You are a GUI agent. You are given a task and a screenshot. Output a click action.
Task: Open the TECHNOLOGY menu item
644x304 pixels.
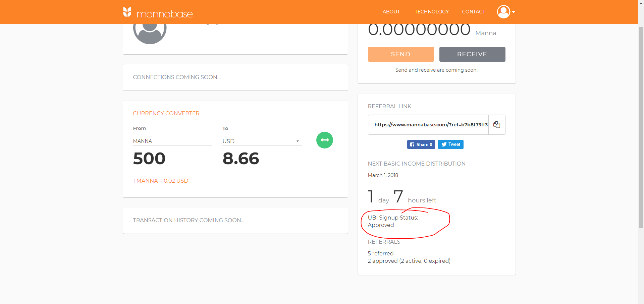point(432,12)
